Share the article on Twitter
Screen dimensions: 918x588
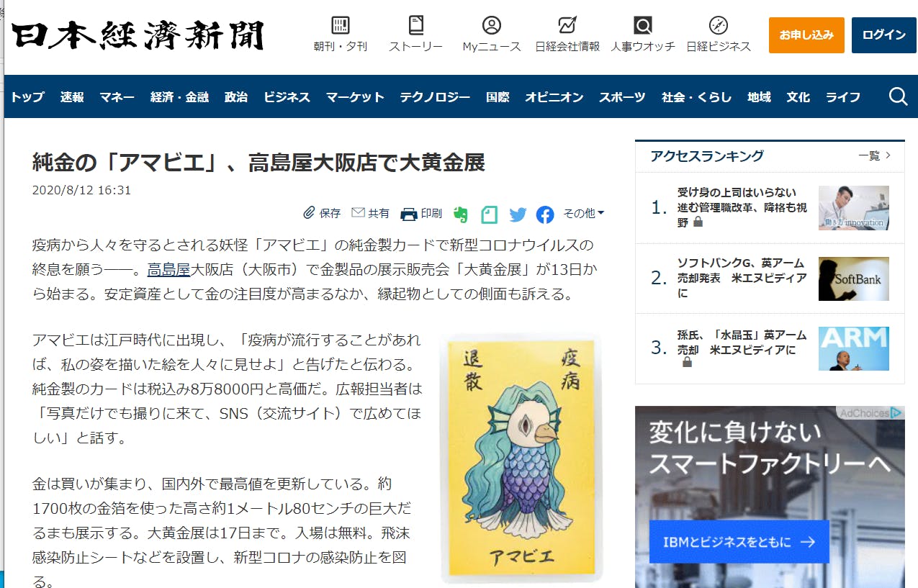pos(518,214)
